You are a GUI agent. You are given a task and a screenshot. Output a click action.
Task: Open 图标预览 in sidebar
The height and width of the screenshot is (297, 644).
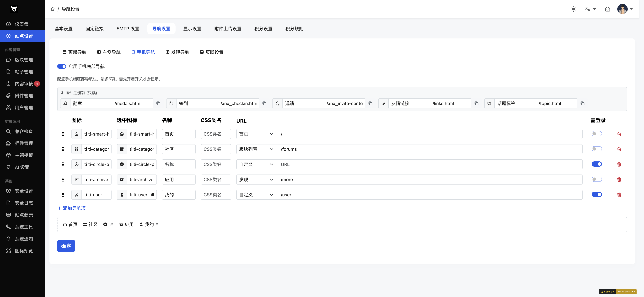point(22,251)
